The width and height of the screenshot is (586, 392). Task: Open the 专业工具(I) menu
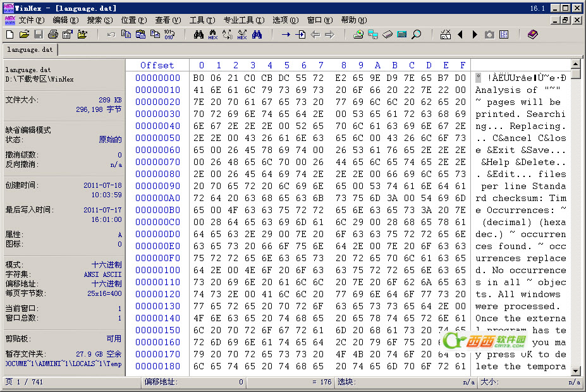point(244,20)
